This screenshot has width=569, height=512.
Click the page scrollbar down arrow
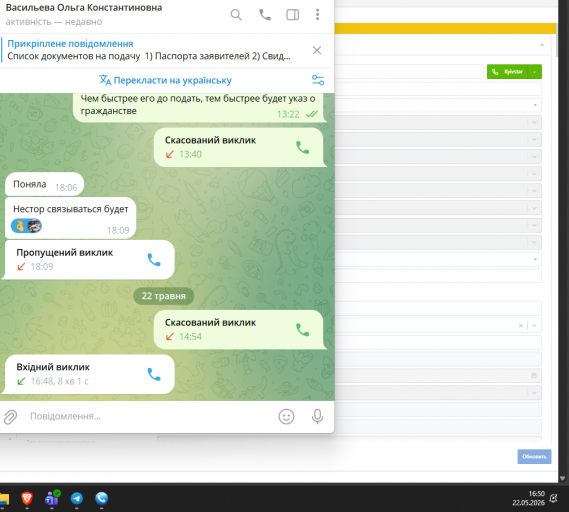click(562, 478)
